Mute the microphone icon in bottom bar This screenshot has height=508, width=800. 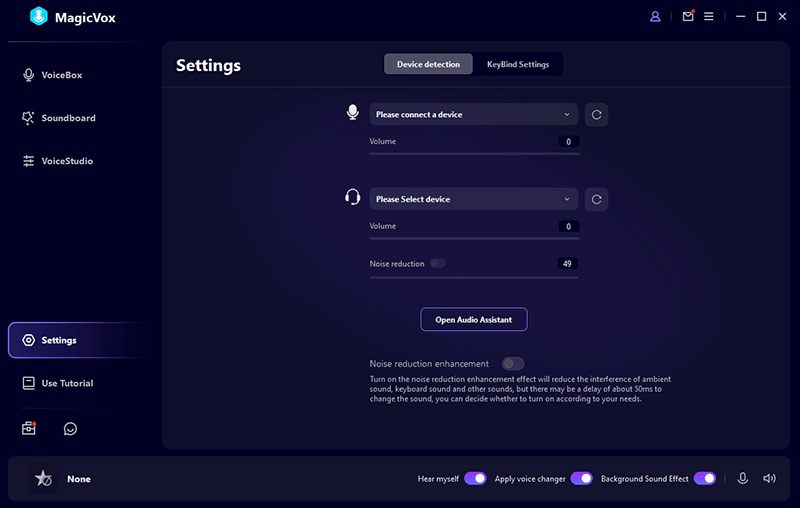(743, 479)
